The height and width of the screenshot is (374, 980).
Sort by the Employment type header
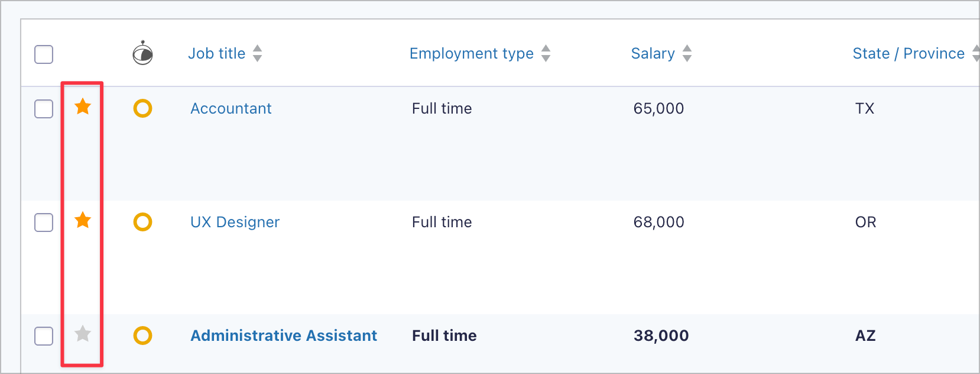point(471,53)
